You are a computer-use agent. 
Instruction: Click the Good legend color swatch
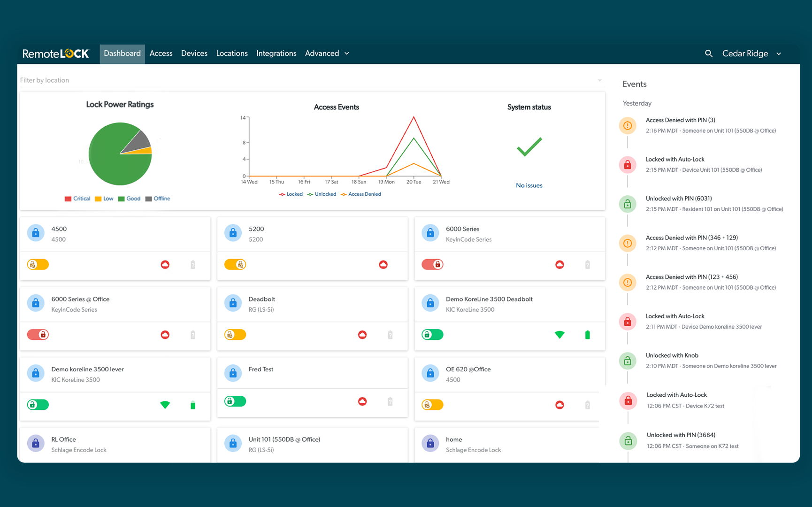tap(121, 199)
